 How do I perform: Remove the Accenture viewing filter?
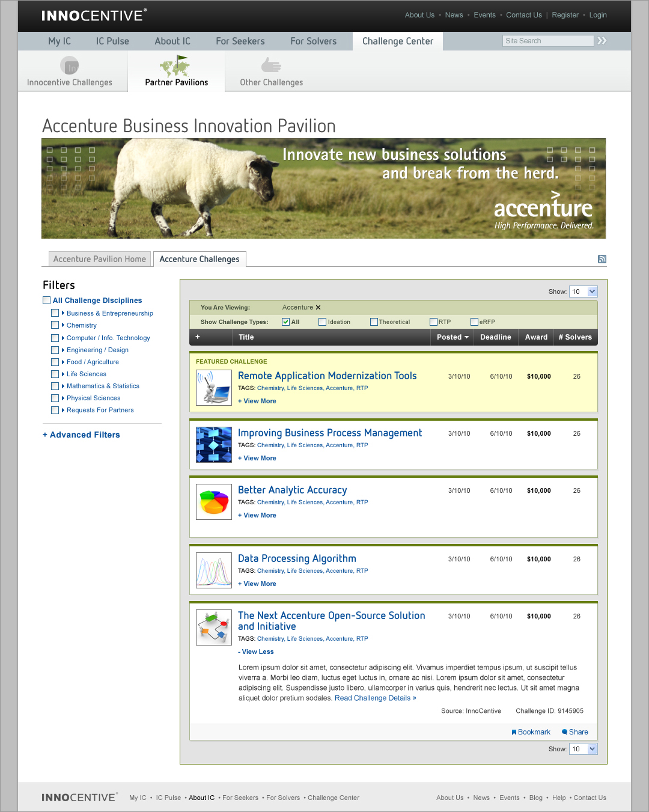(318, 308)
